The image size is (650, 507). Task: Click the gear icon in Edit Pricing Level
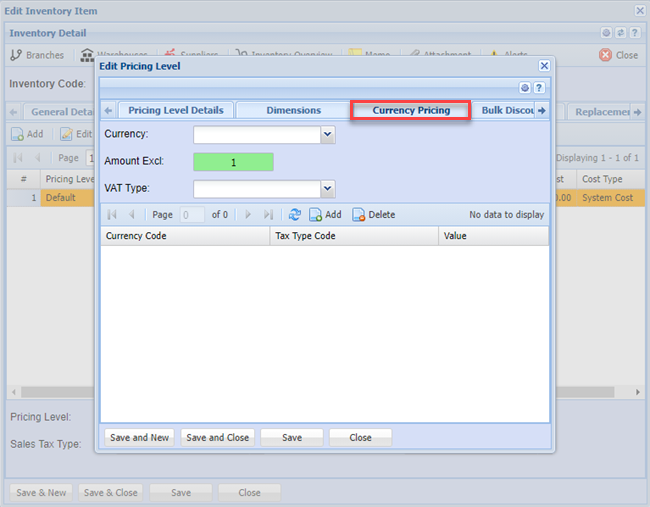(525, 88)
